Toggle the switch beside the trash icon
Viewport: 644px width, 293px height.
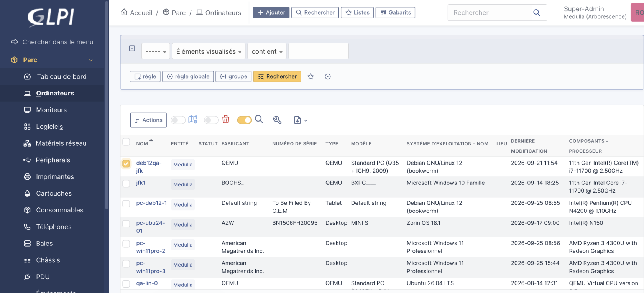tap(211, 120)
